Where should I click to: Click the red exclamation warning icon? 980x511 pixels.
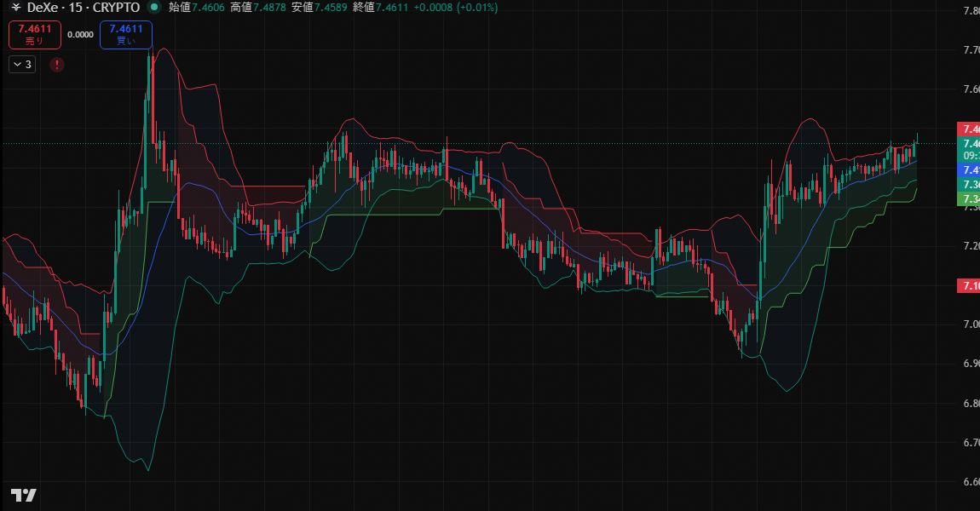57,65
